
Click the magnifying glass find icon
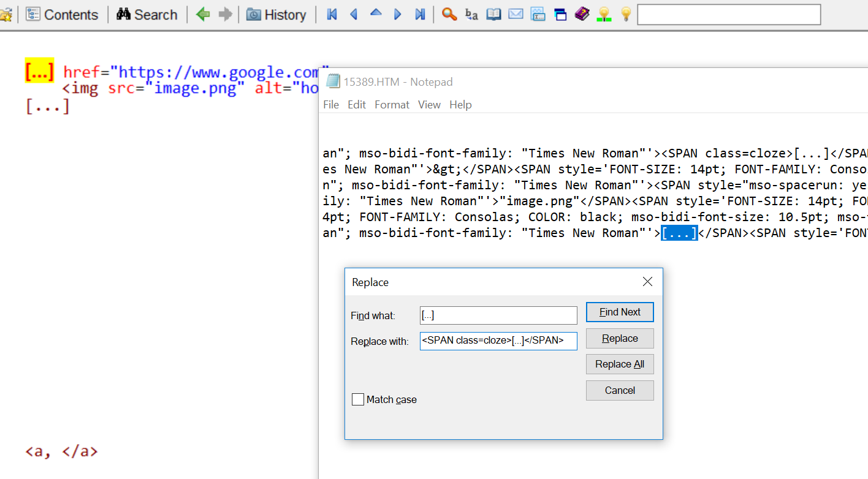449,15
